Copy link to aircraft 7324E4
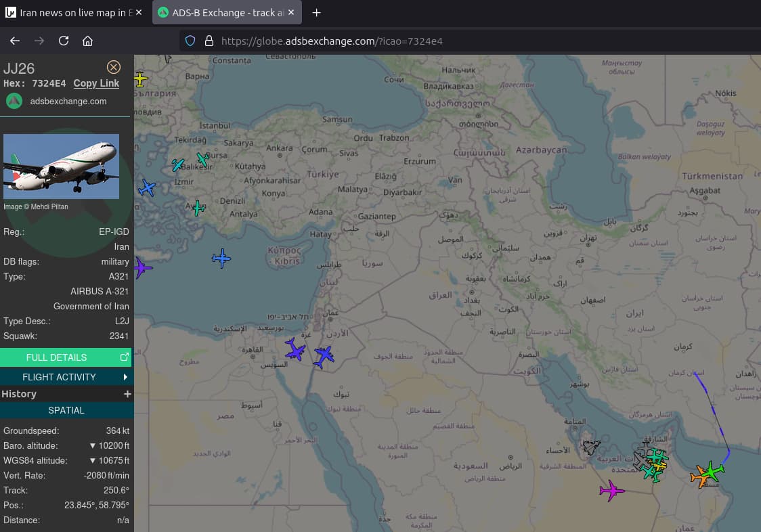This screenshot has height=532, width=761. click(x=96, y=83)
